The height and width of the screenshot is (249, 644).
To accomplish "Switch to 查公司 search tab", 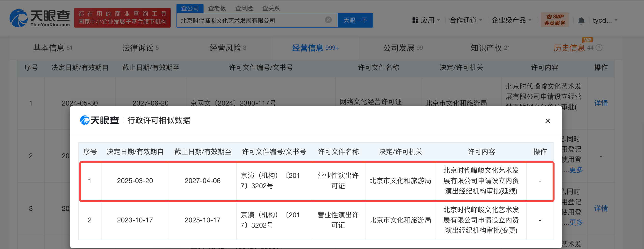I will pyautogui.click(x=190, y=8).
